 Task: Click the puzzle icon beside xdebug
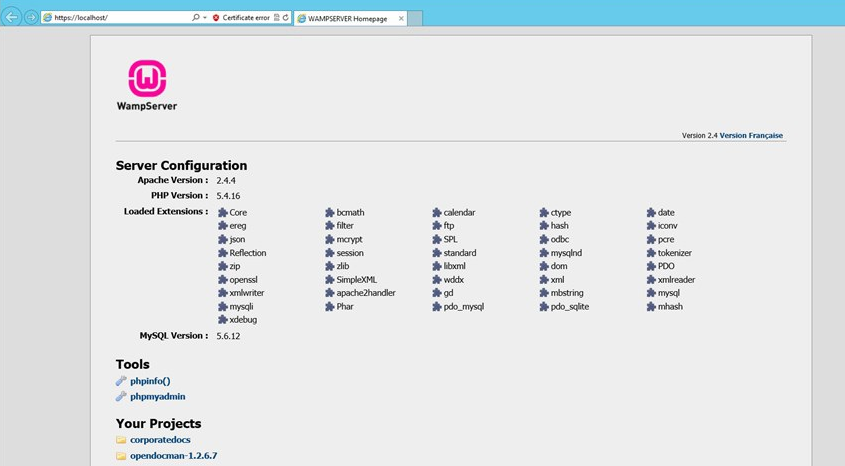click(x=223, y=320)
